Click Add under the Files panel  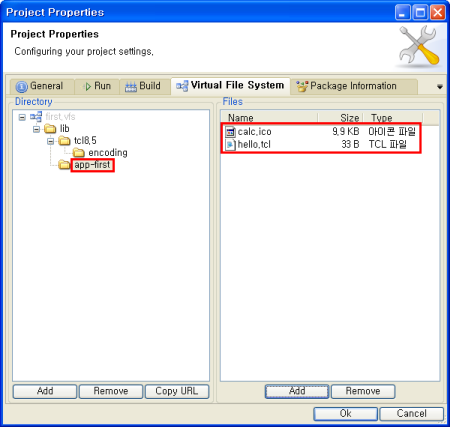click(297, 391)
